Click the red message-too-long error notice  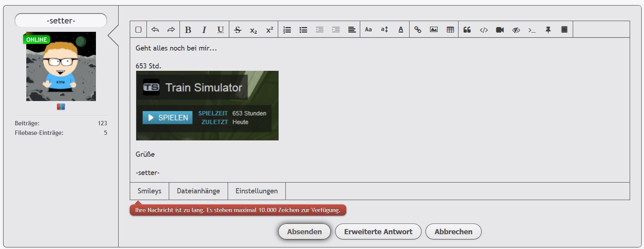(x=238, y=210)
